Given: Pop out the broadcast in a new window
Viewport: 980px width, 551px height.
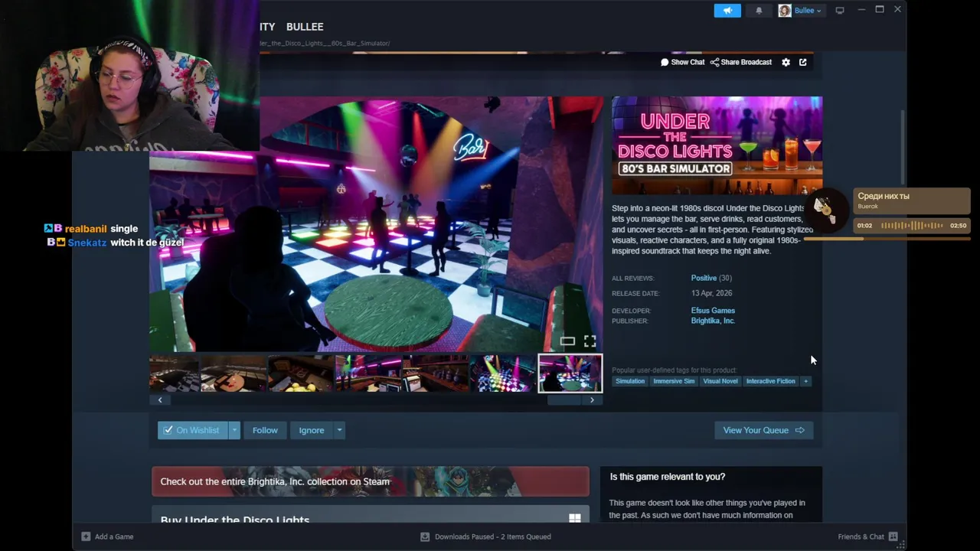Looking at the screenshot, I should pyautogui.click(x=802, y=62).
